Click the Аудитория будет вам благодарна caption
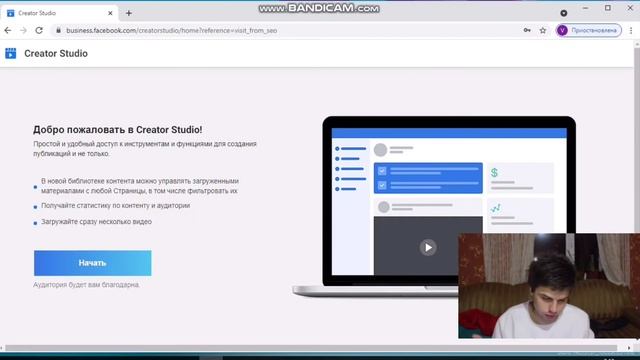This screenshot has height=360, width=640. click(86, 285)
